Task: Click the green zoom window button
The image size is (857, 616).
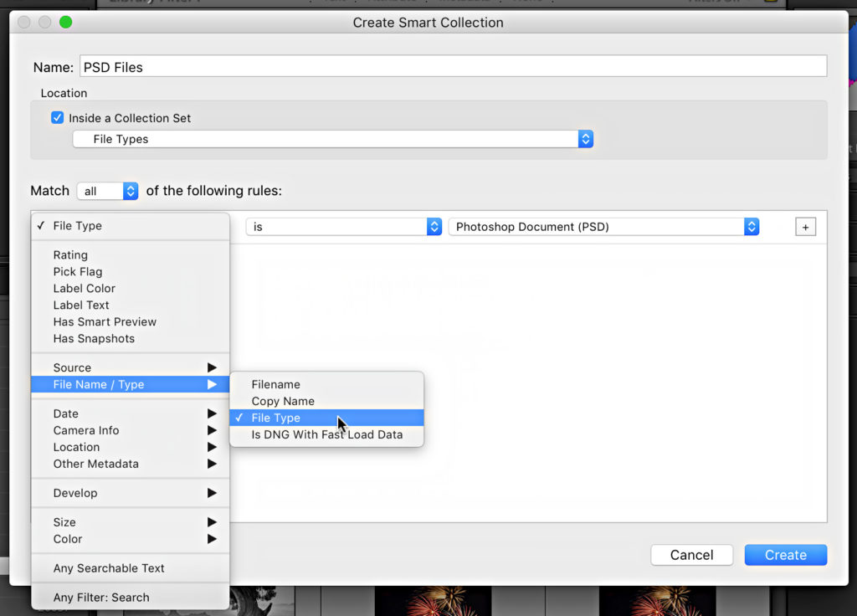Action: pos(65,23)
